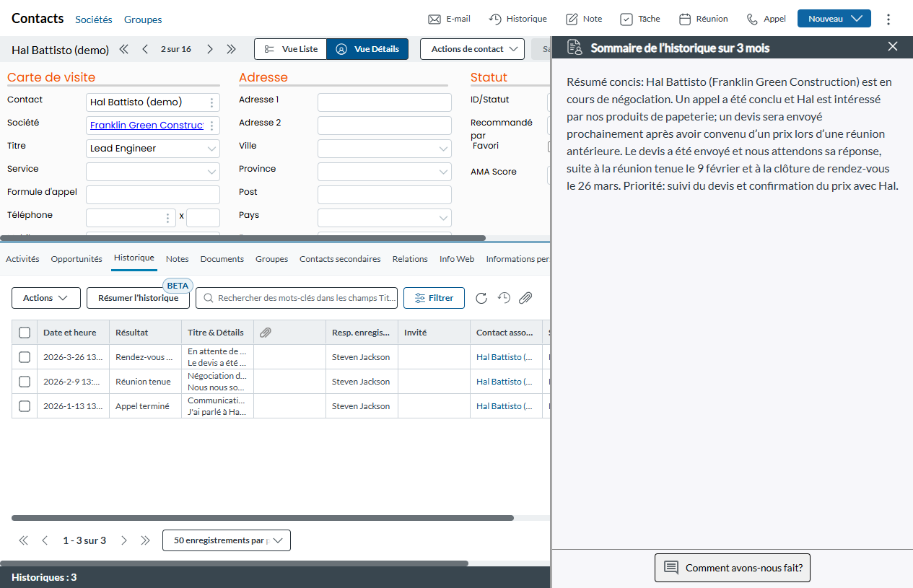Open the Société field three-dot menu
The width and height of the screenshot is (913, 588).
pyautogui.click(x=211, y=126)
